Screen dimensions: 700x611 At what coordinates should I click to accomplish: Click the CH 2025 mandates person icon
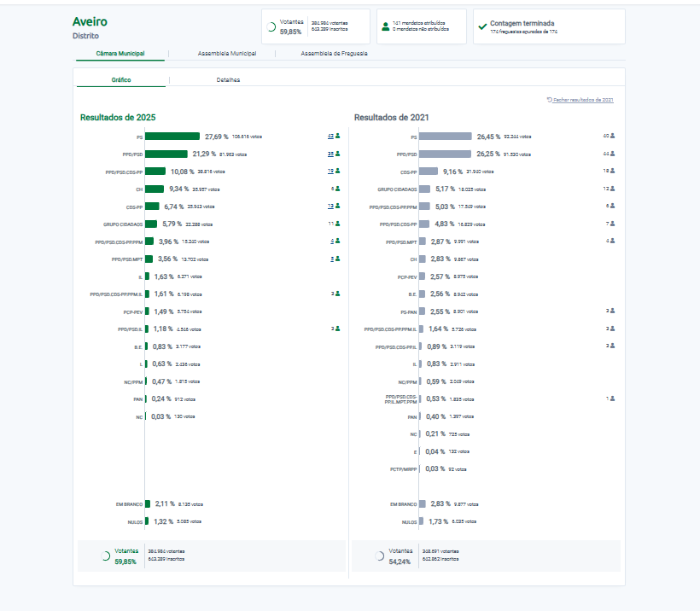[x=338, y=189]
